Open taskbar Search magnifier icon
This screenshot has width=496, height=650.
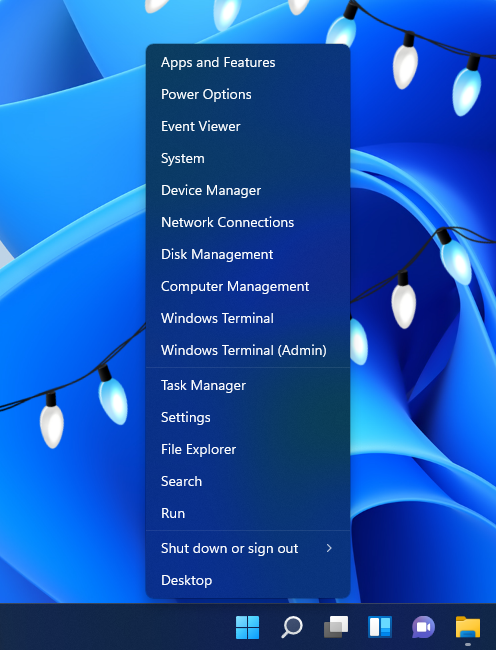click(292, 627)
